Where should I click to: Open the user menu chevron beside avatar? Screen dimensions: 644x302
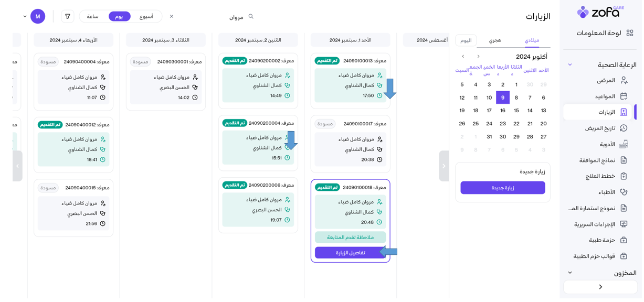25,17
